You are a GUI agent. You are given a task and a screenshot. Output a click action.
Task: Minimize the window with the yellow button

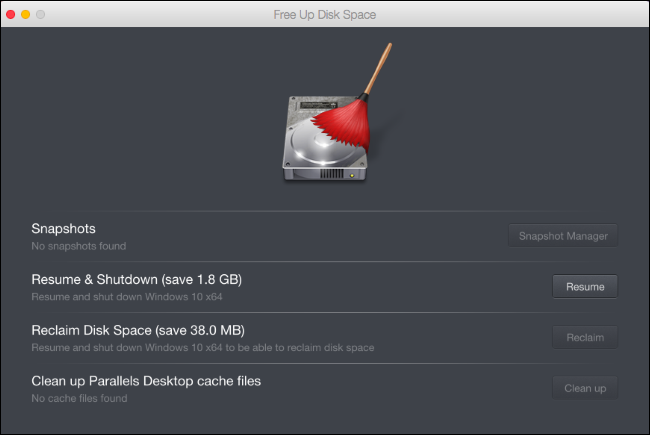click(26, 15)
